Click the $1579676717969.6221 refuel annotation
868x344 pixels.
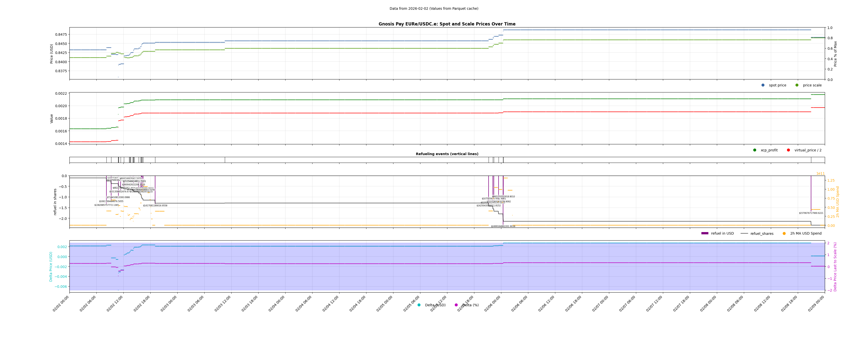[x=811, y=213]
